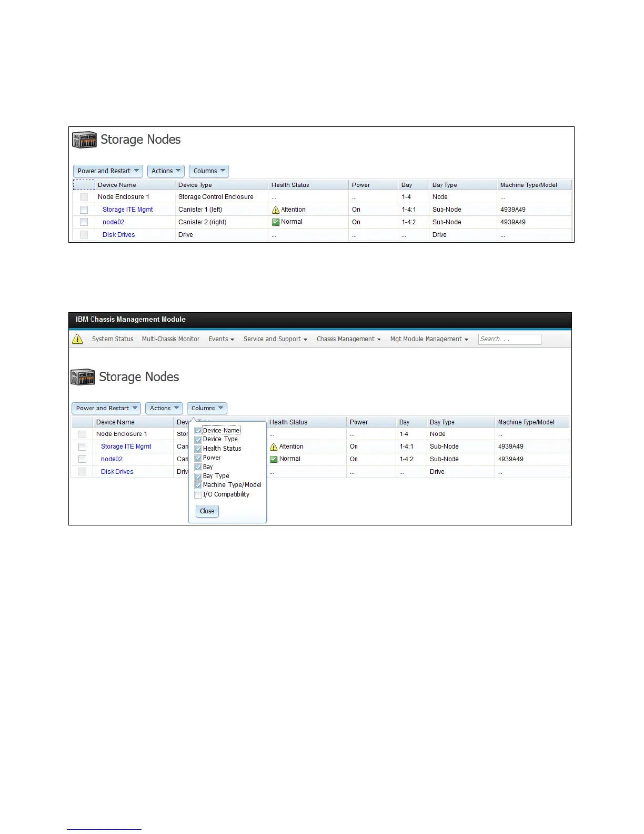Toggle the select-all checkbox in upper table header
The image size is (644, 834).
tap(84, 185)
